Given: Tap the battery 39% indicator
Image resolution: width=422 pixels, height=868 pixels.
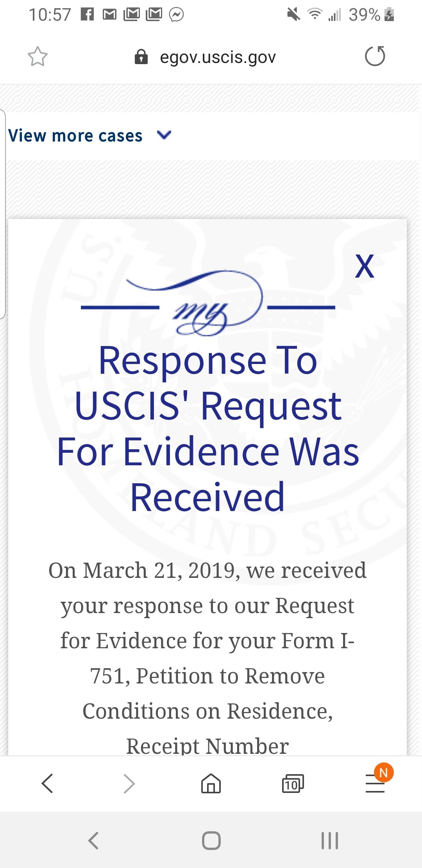Looking at the screenshot, I should (x=371, y=15).
